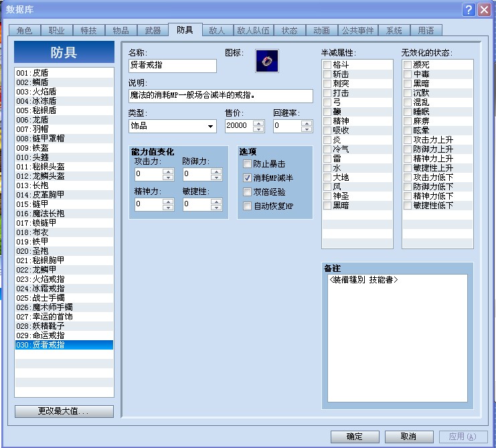
Task: Close the 数据库 window
Action: coord(485,9)
